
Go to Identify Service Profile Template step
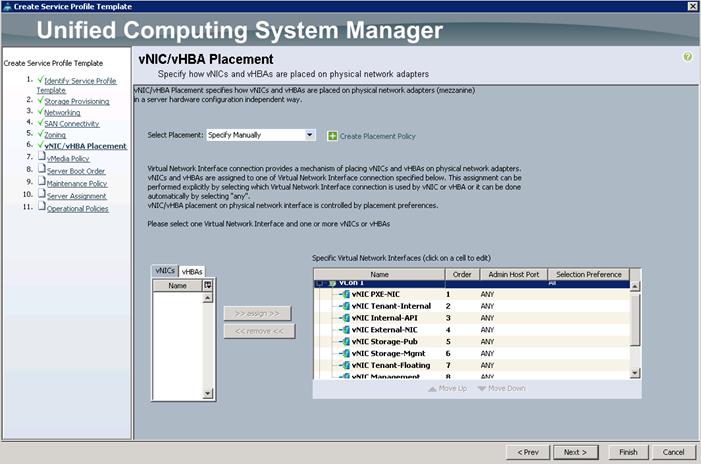[76, 85]
